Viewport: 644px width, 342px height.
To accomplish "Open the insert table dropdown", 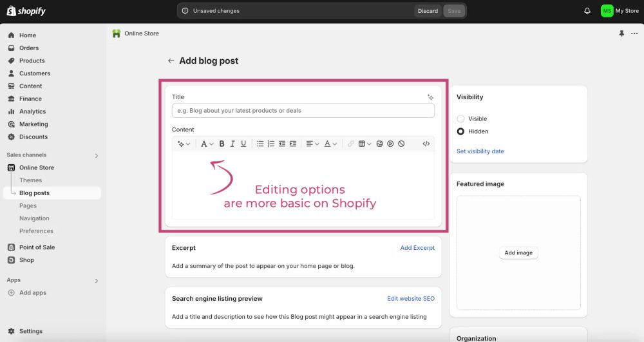I will coord(365,144).
